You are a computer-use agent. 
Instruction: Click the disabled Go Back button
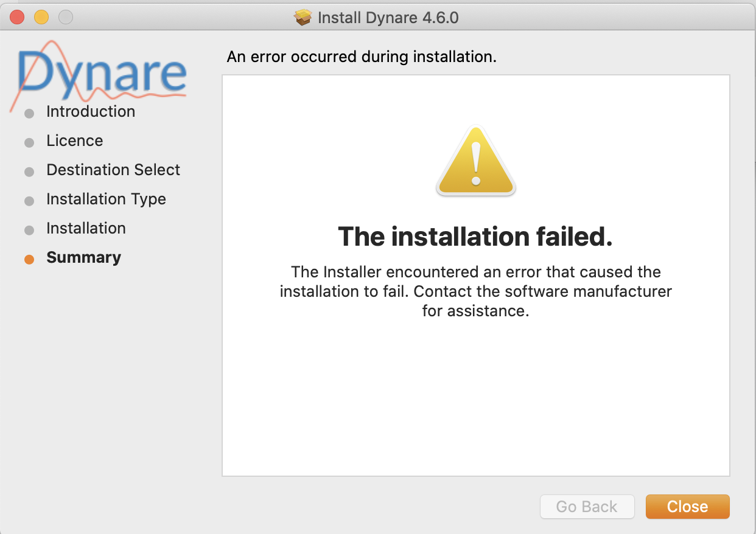tap(587, 507)
